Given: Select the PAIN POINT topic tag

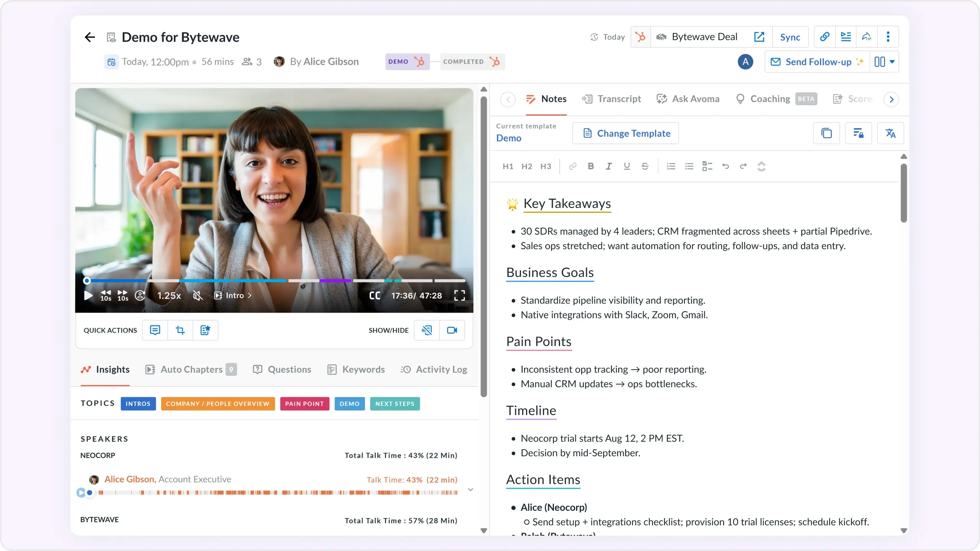Looking at the screenshot, I should (x=304, y=404).
